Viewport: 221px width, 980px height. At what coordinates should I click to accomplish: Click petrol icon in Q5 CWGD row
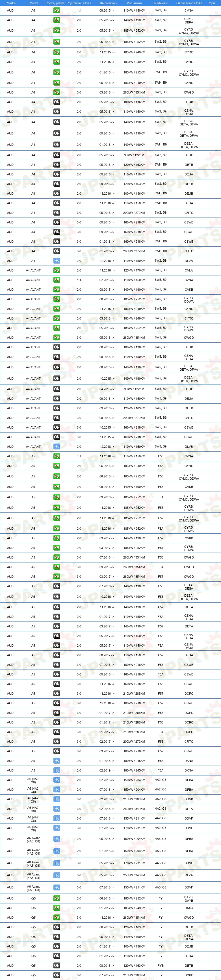pos(57,917)
